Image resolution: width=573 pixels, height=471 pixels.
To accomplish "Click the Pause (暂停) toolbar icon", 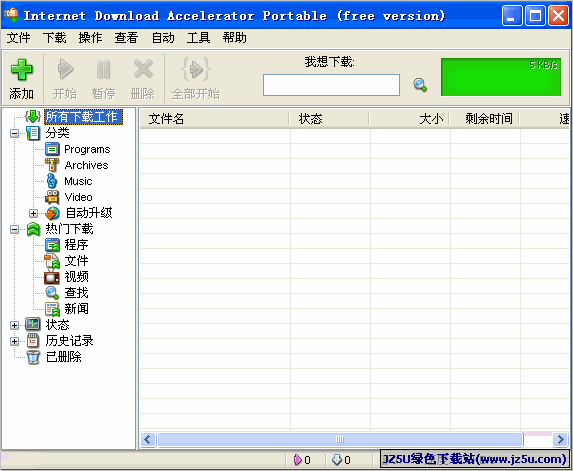I will point(103,69).
